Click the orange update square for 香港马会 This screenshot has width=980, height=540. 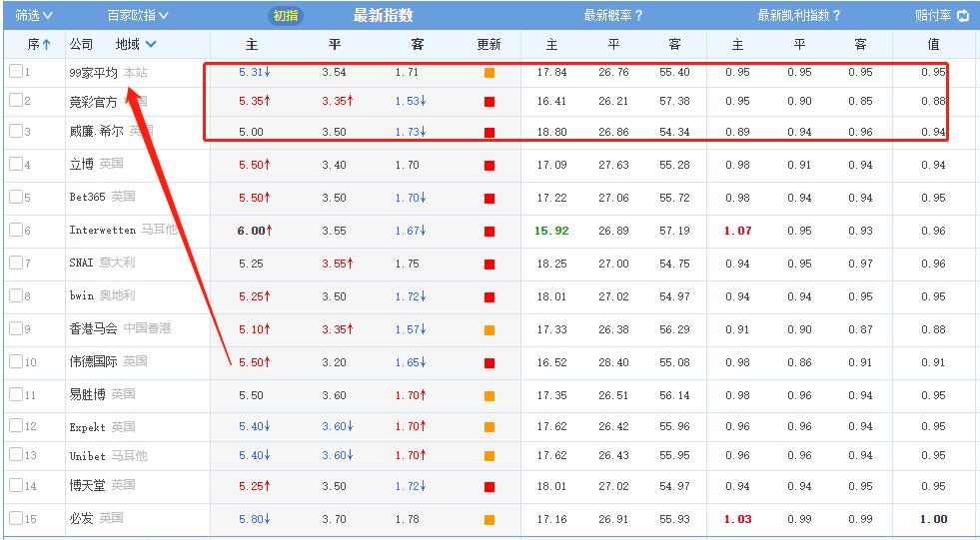point(490,329)
